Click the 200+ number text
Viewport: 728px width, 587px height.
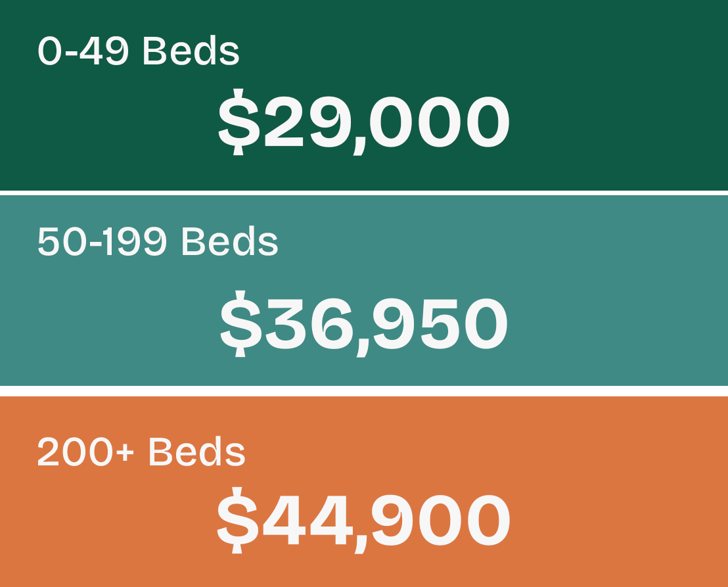[86, 452]
